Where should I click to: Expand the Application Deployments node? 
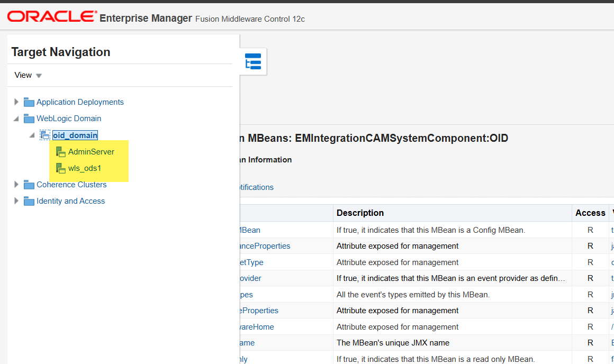[x=16, y=102]
